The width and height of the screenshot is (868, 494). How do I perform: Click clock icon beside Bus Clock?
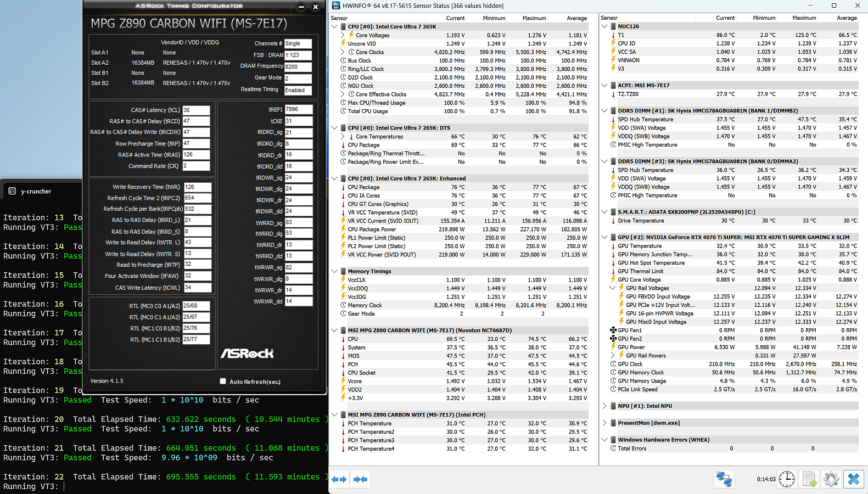pos(343,60)
